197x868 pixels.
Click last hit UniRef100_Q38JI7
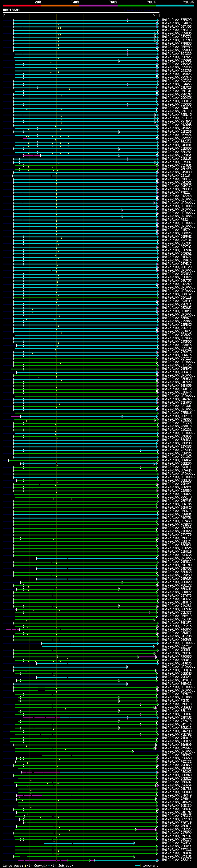tap(177, 860)
